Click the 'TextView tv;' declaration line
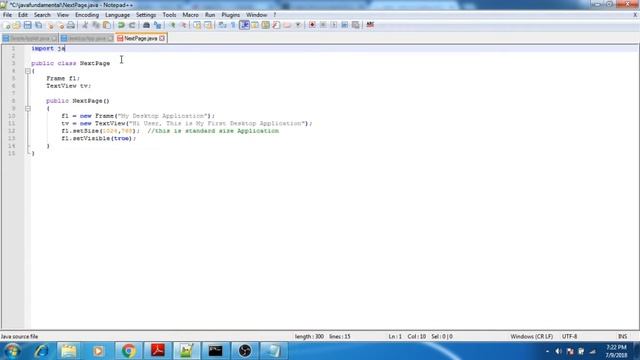This screenshot has height=360, width=640. pos(68,86)
